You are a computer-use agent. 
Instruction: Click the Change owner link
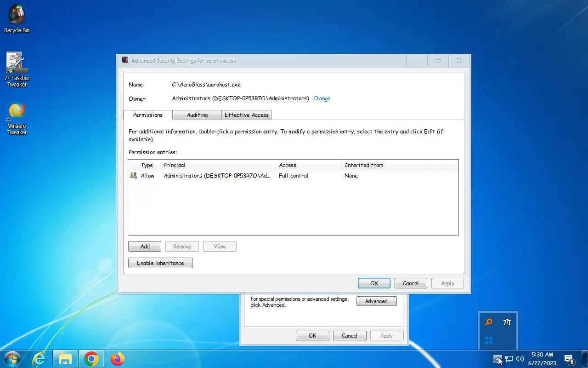[322, 98]
